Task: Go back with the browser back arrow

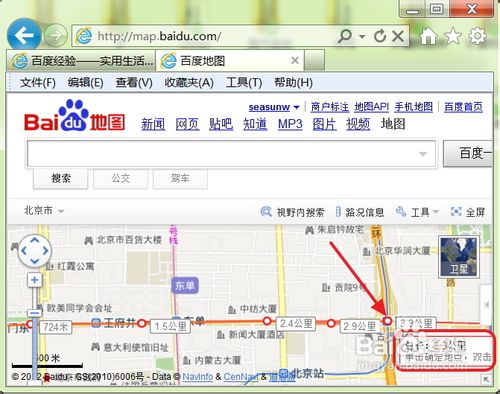Action: click(x=24, y=35)
